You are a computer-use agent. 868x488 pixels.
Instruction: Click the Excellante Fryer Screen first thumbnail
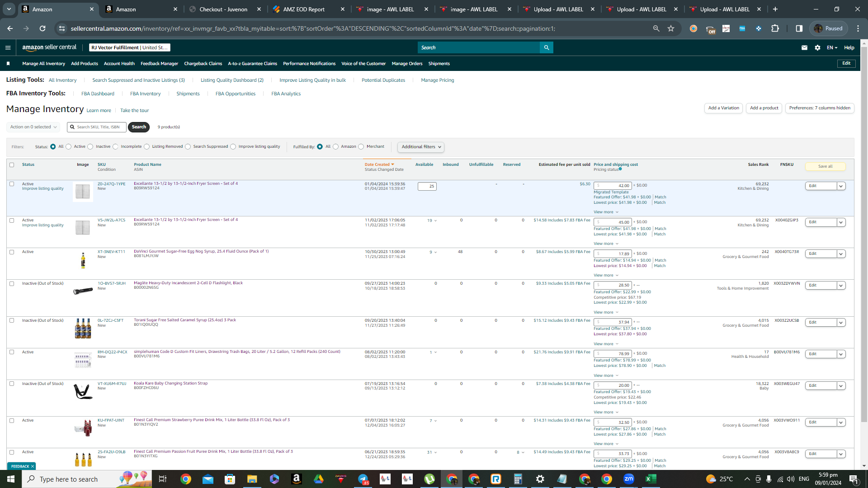click(x=83, y=192)
